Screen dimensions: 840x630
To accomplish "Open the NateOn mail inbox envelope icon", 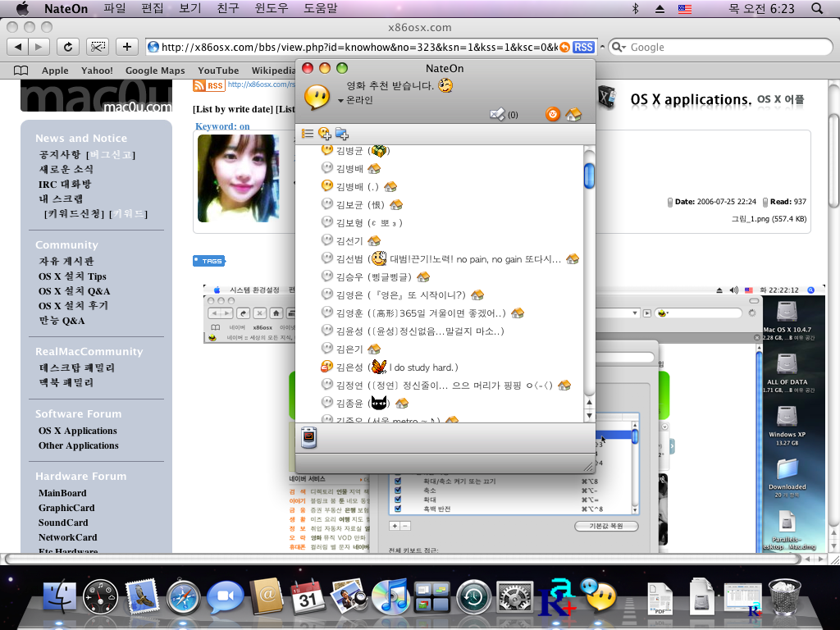I will click(498, 114).
